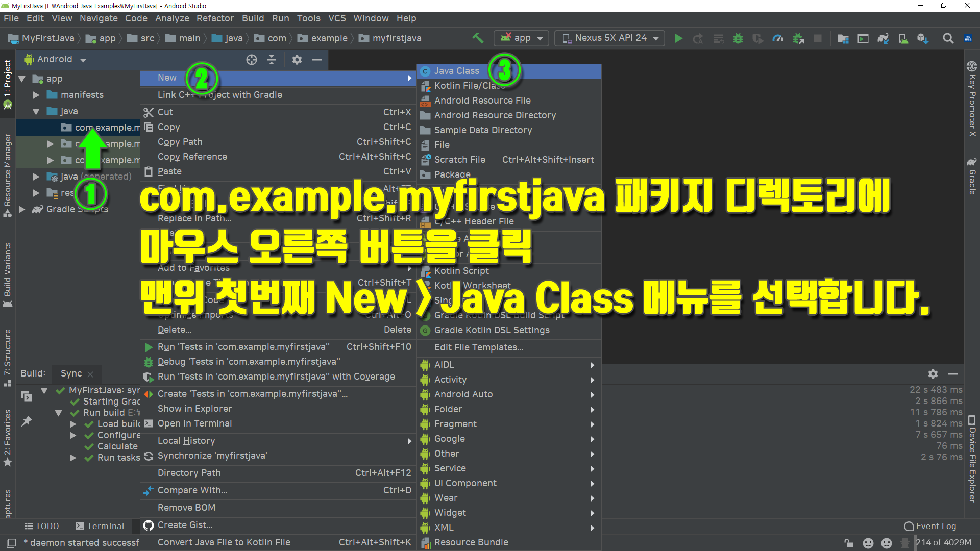Click the Project Structure icon in toolbar

point(843,38)
